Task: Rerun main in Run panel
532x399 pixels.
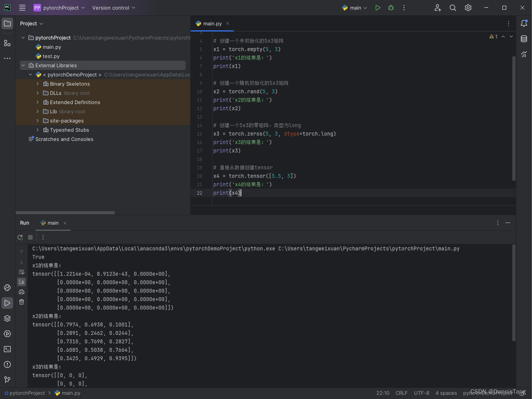Action: [20, 237]
